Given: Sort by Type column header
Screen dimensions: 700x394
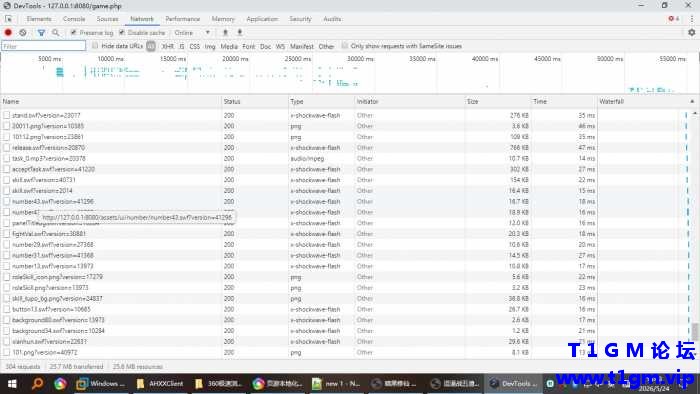Looking at the screenshot, I should (321, 102).
